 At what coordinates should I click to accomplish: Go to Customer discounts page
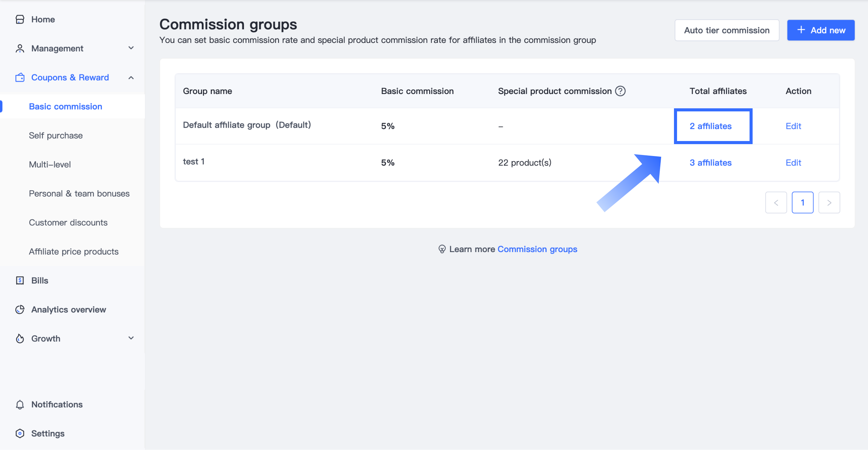coord(68,222)
